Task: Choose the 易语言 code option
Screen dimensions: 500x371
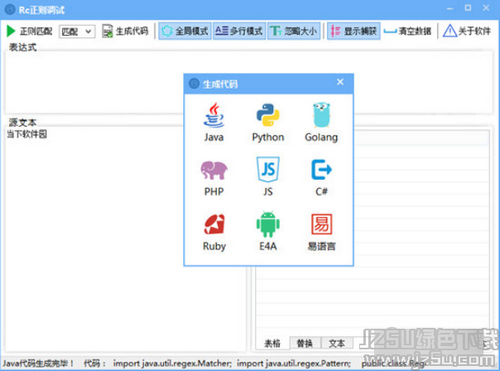Action: (321, 232)
